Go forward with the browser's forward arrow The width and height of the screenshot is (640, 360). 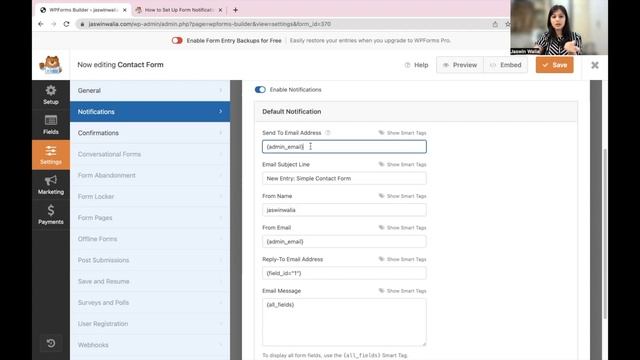point(53,24)
